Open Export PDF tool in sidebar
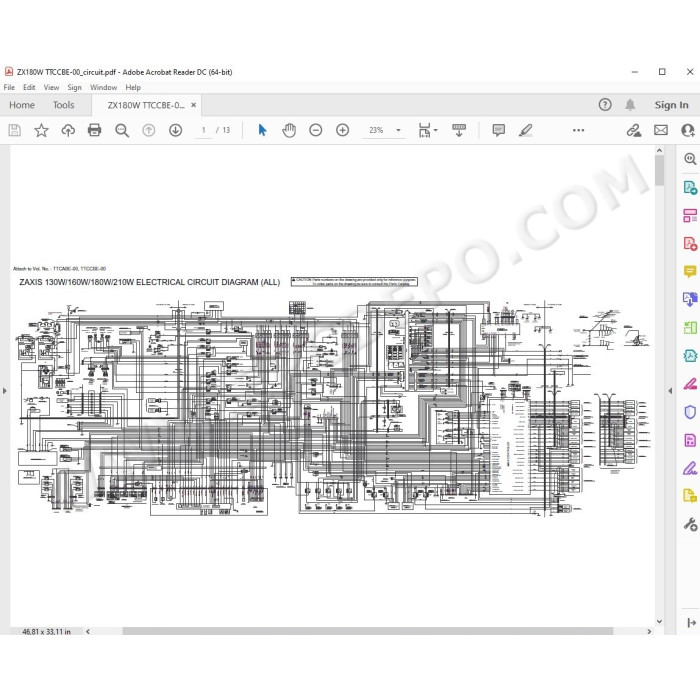700x700 pixels. 690,188
